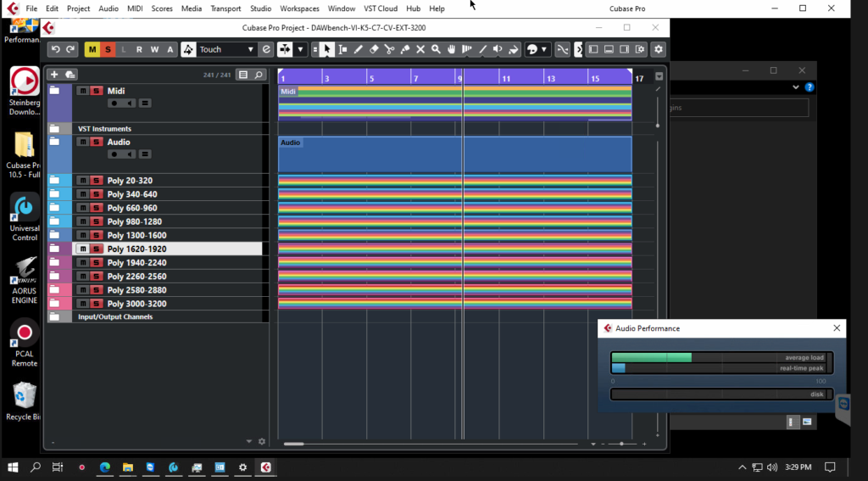Toggle Show Lower Zone button
The height and width of the screenshot is (481, 868).
click(609, 49)
